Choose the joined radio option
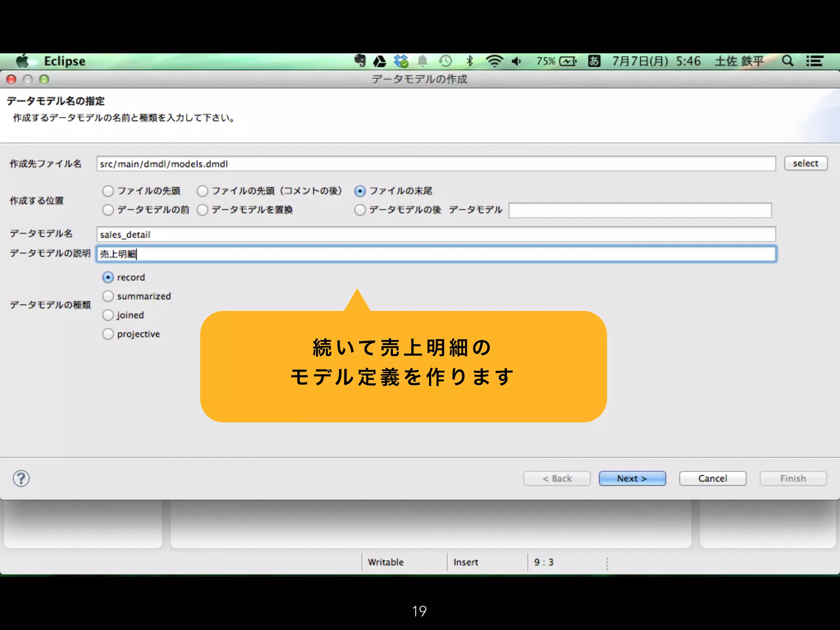This screenshot has height=630, width=840. 108,315
